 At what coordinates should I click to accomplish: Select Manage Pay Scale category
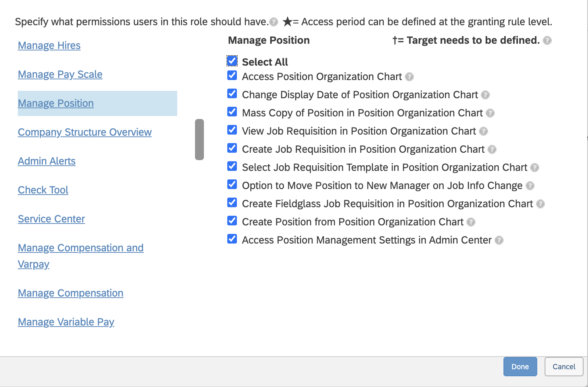coord(60,75)
